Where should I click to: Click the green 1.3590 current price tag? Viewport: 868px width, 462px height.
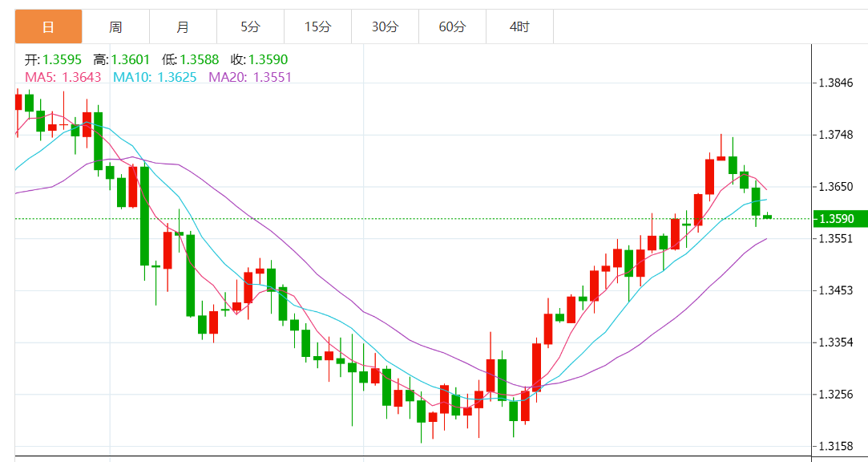pos(839,218)
